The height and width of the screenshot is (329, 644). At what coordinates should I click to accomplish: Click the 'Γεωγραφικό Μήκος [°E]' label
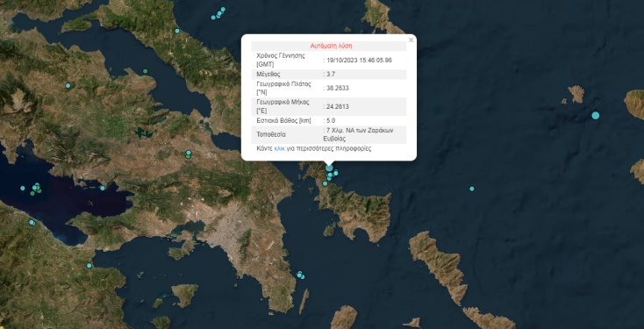click(x=283, y=106)
